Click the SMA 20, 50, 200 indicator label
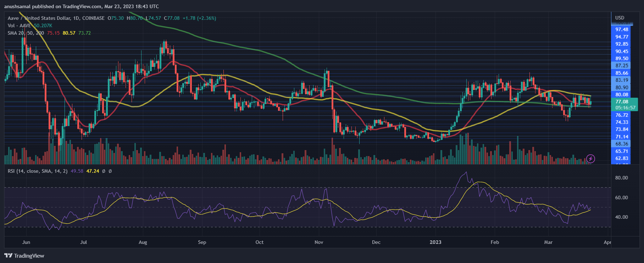This screenshot has width=644, height=263. pyautogui.click(x=26, y=33)
